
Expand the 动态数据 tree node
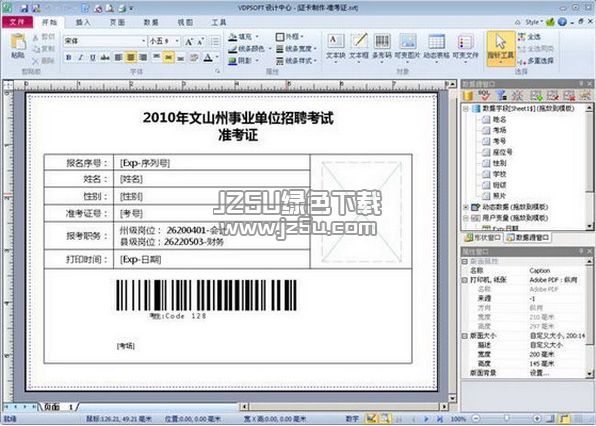(466, 207)
